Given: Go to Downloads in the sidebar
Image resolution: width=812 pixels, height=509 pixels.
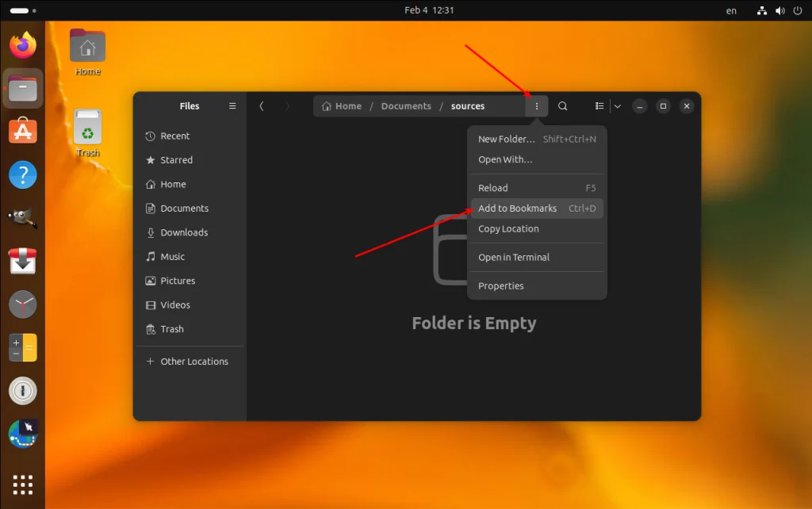Looking at the screenshot, I should click(184, 232).
